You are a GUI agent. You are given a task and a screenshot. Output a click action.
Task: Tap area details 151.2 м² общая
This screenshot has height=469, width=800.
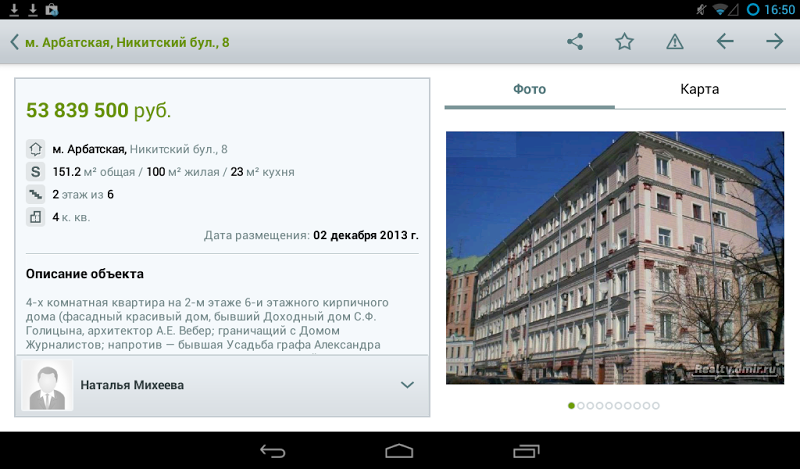93,172
